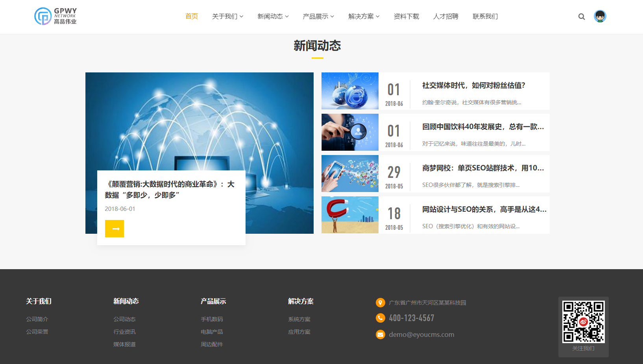Viewport: 643px width, 364px height.
Task: Click the GPWY Network logo
Action: point(55,16)
